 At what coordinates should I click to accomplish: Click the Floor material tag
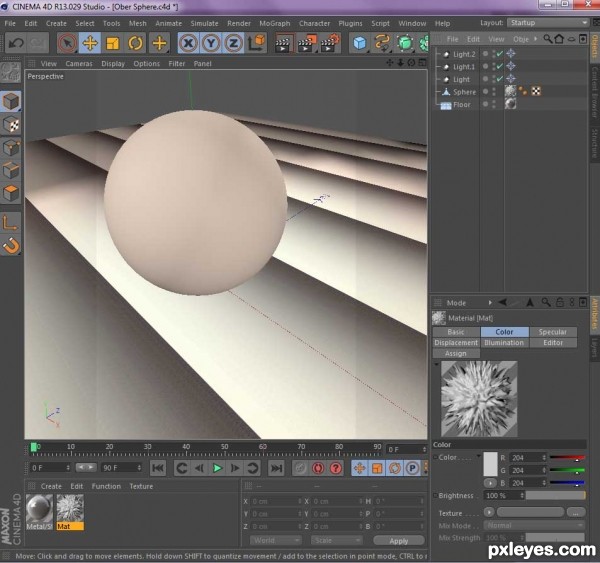coord(510,104)
